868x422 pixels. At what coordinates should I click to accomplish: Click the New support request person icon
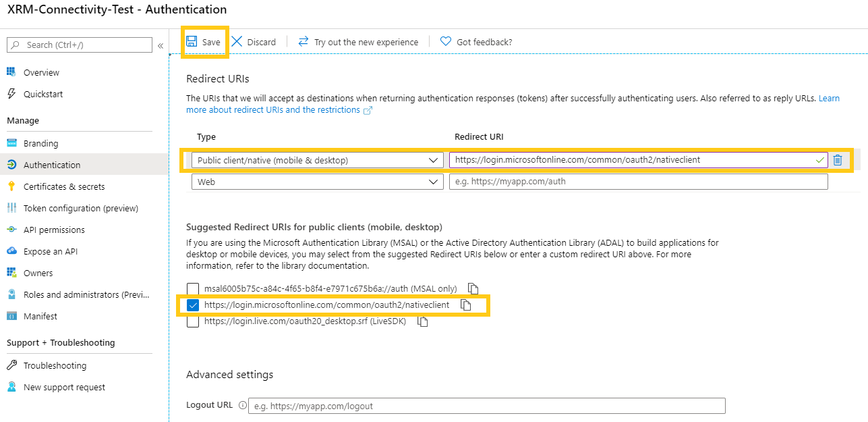11,387
